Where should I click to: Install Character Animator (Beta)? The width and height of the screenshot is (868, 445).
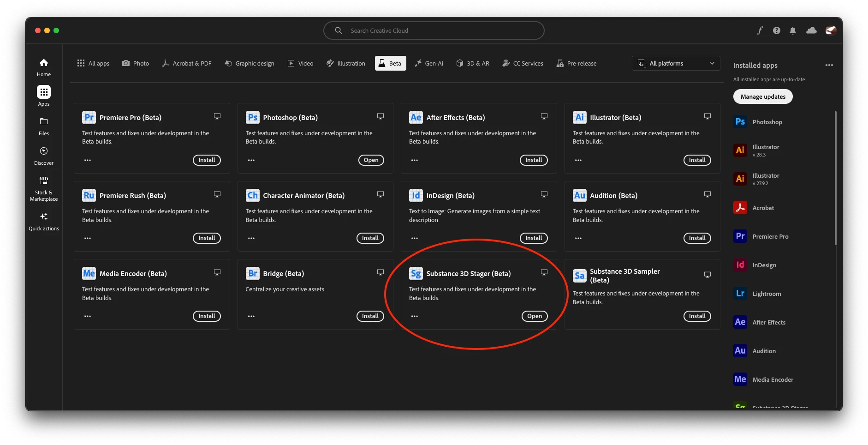[x=370, y=238]
